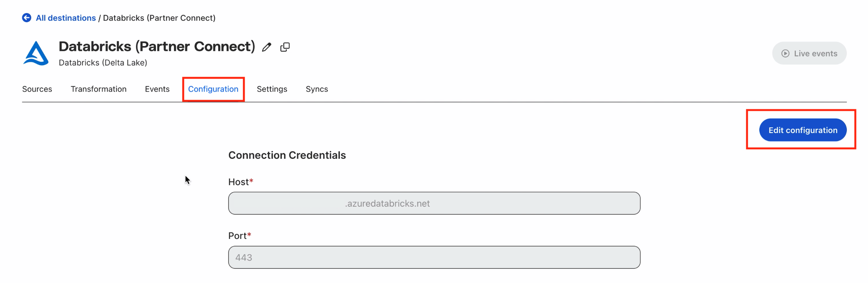Viewport: 868px width, 283px height.
Task: Click the Databricks Delta Lake logo
Action: [x=36, y=53]
